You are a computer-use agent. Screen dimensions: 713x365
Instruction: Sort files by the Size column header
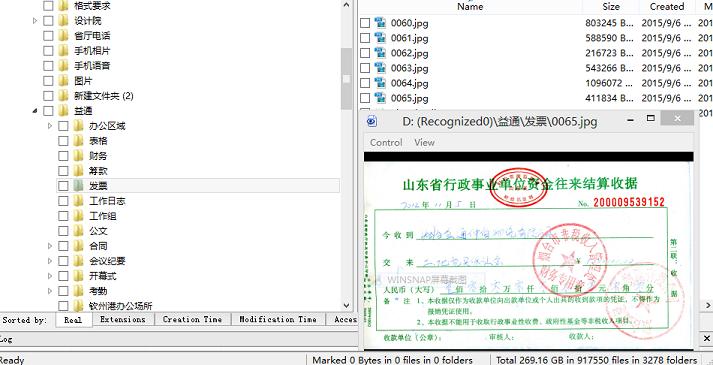[x=611, y=6]
